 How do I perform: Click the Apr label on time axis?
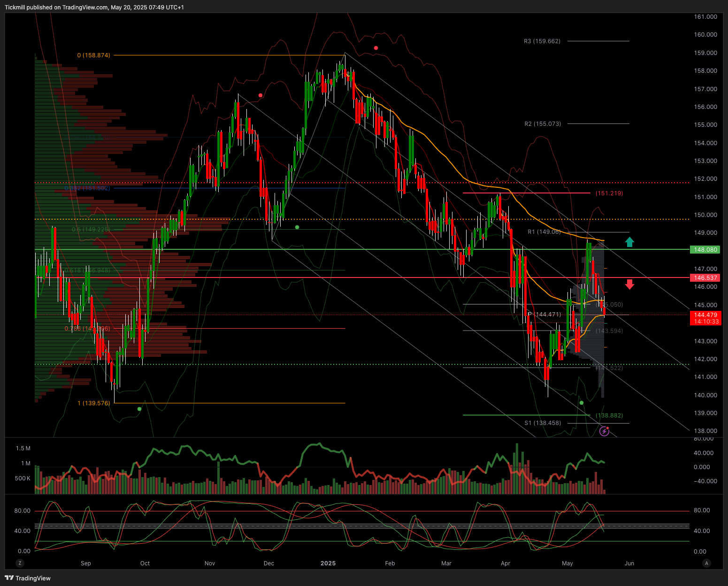506,563
